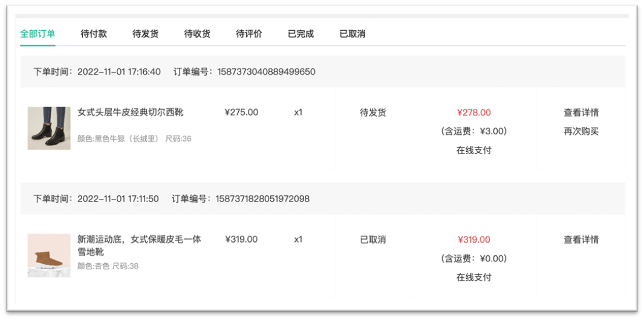Switch to the 全部订单 tab
The width and height of the screenshot is (644, 320).
point(37,34)
